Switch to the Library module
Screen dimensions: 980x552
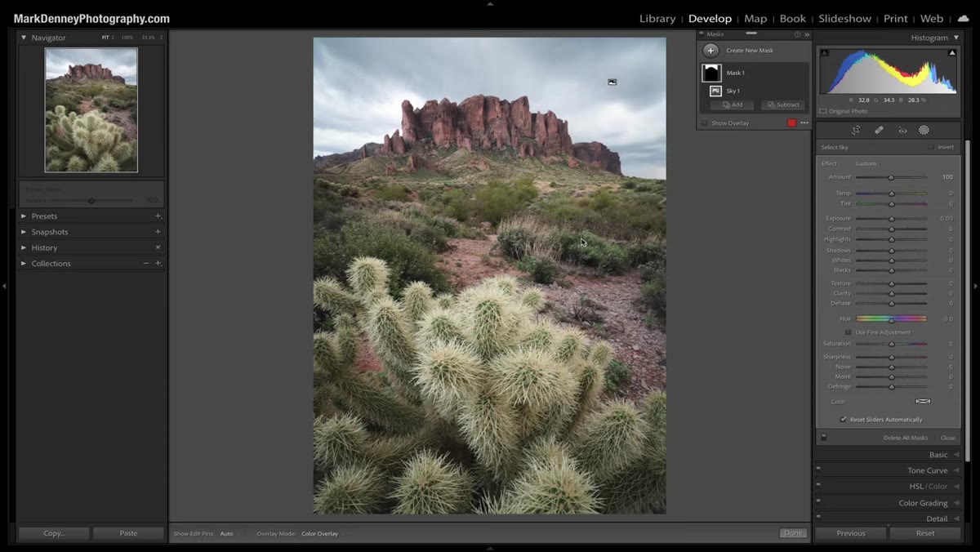tap(657, 19)
